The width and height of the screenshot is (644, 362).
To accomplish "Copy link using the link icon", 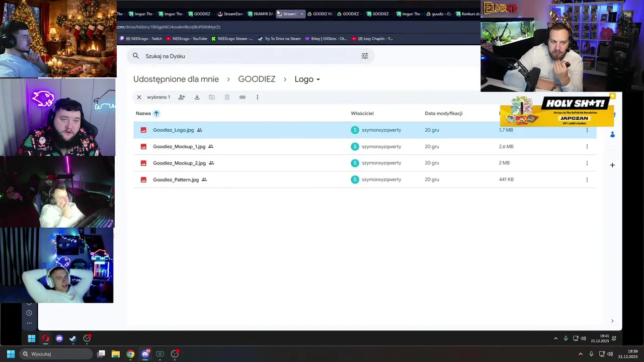I will pos(242,97).
